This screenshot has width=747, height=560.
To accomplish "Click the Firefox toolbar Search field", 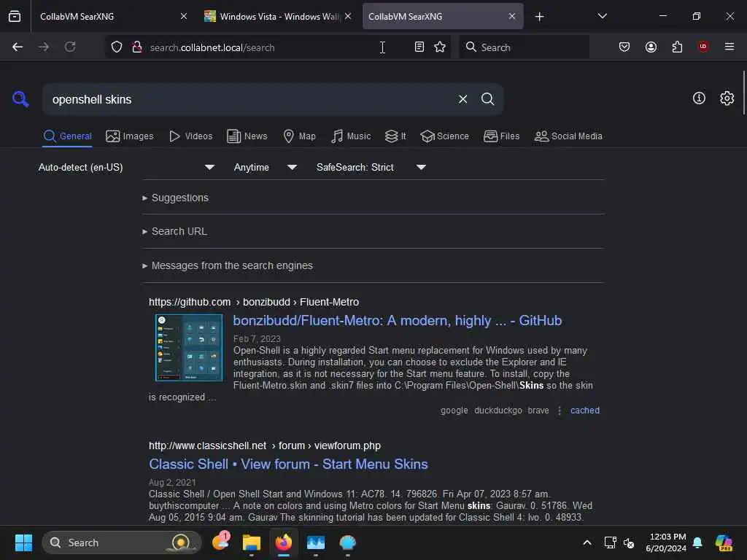I will click(524, 47).
